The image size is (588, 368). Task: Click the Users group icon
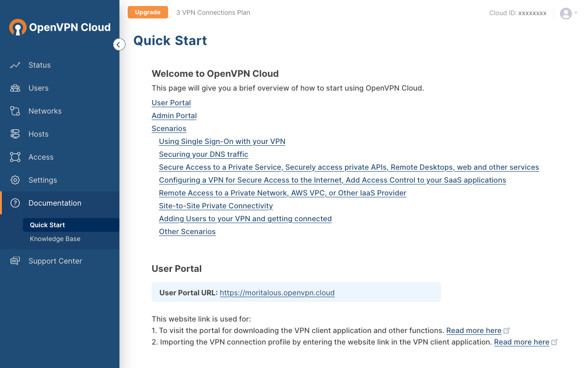pos(15,88)
